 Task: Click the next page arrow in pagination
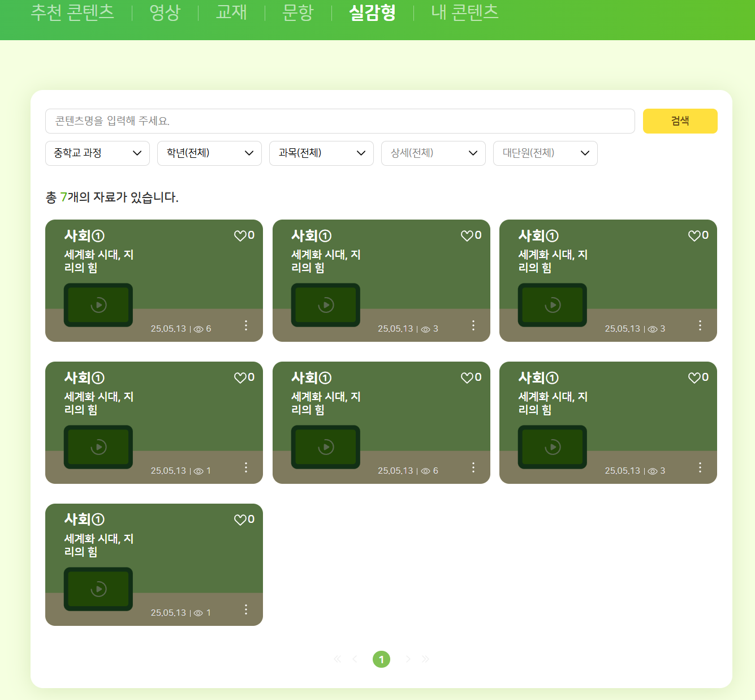[x=408, y=659]
